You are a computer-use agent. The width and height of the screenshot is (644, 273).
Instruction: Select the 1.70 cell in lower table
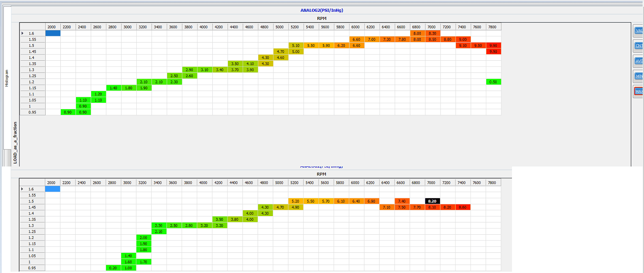(x=144, y=262)
